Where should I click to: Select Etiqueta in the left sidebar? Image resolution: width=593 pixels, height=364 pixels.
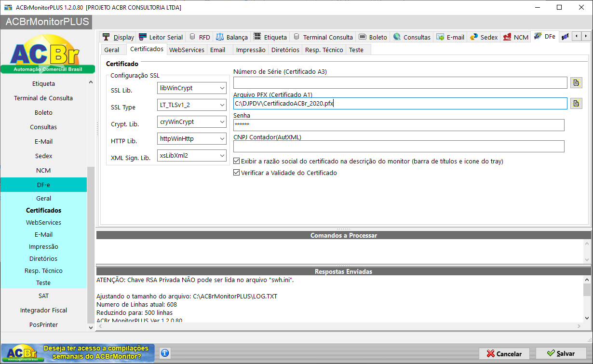[x=43, y=83]
